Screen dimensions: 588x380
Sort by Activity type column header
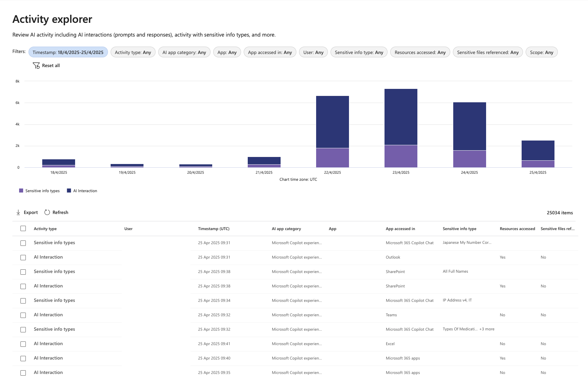tap(45, 229)
